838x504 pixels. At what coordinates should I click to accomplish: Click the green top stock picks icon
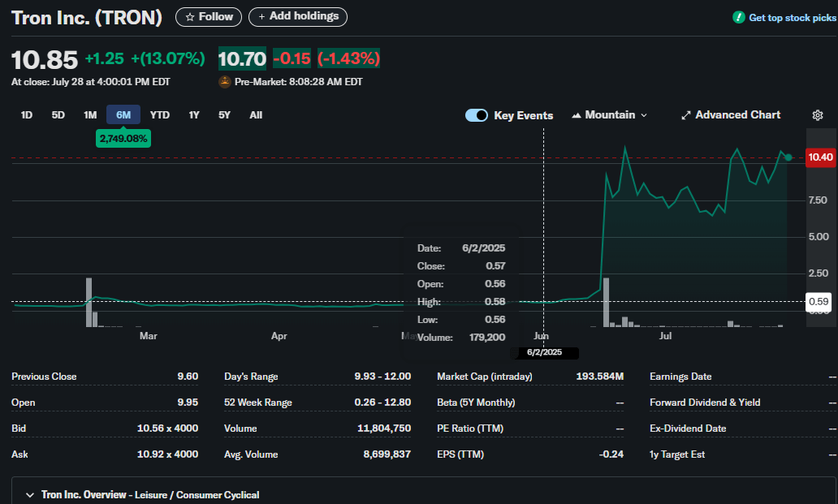(x=739, y=18)
